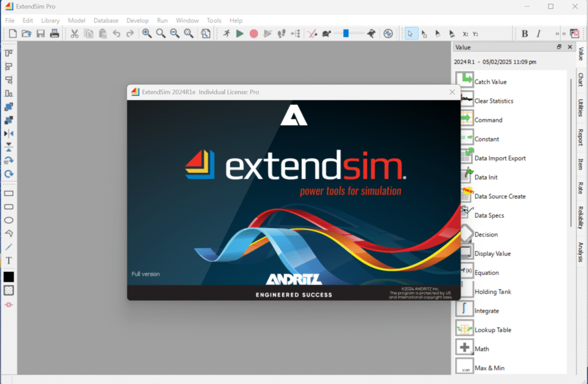Switch to the Analysis library tab

[581, 252]
